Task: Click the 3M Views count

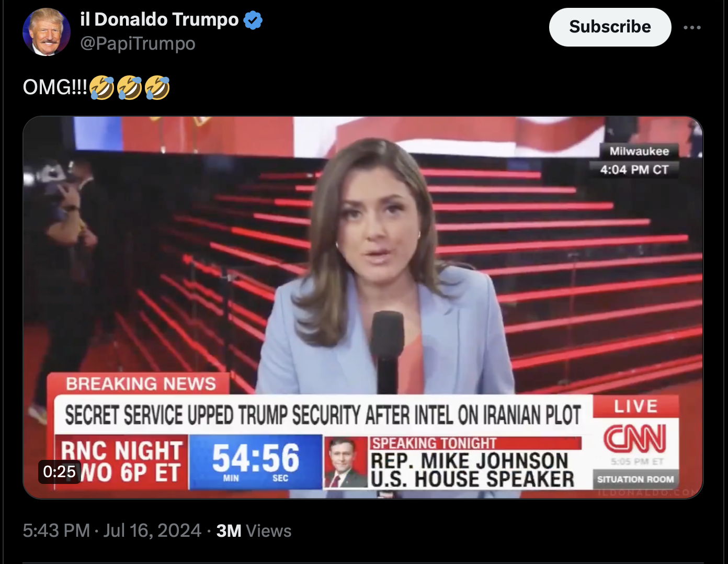Action: 254,531
